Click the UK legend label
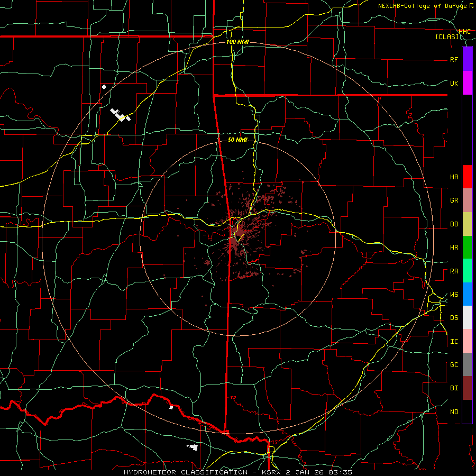Image resolution: width=476 pixels, height=476 pixels. pos(454,83)
